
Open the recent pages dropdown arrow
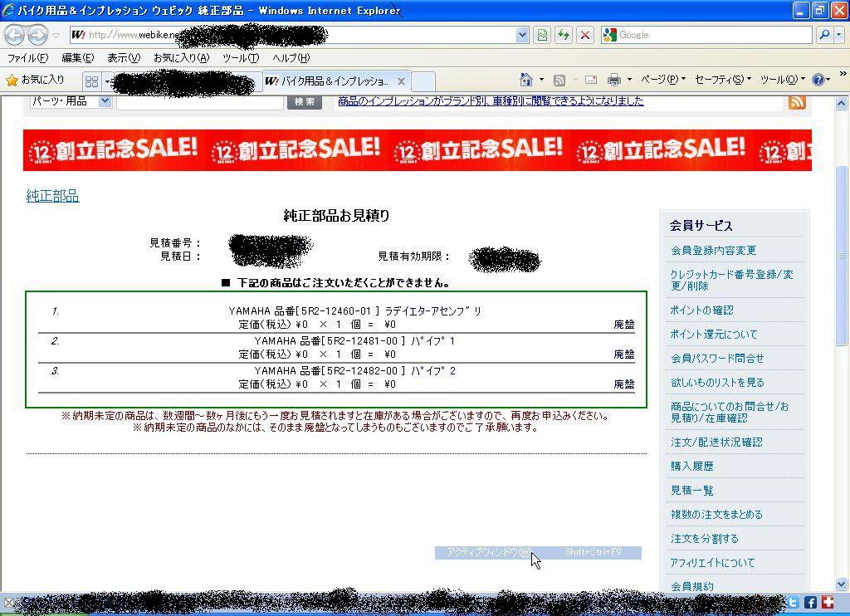pos(56,36)
